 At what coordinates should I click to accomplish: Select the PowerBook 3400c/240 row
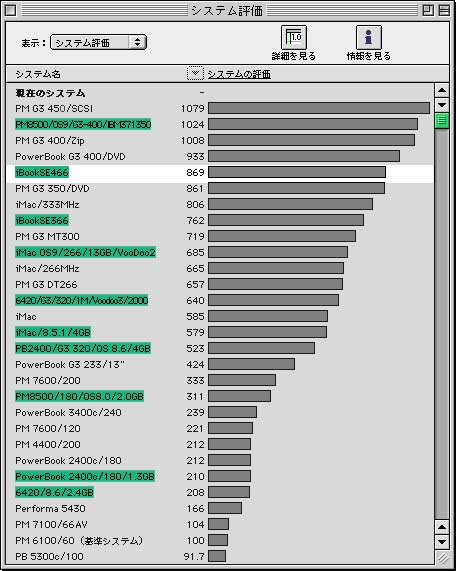(x=220, y=412)
